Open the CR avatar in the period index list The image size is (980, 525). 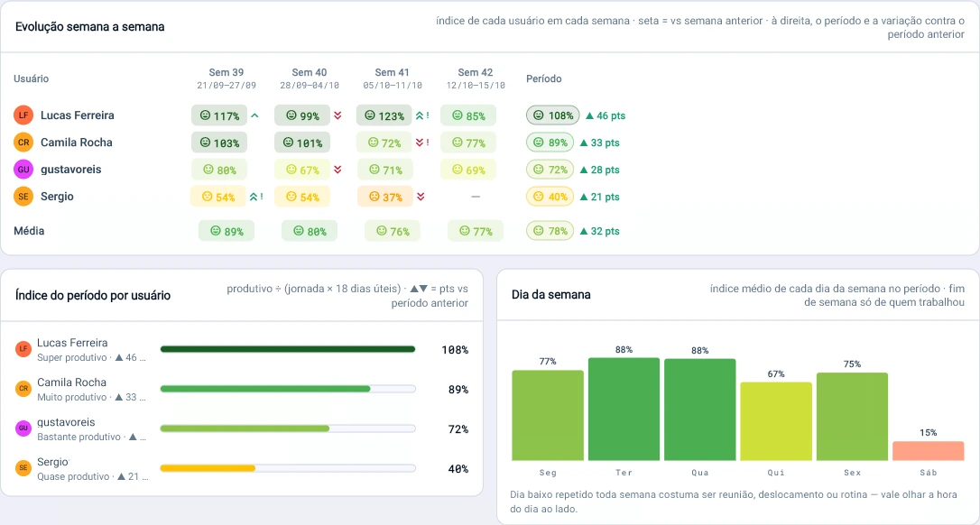[x=23, y=389]
